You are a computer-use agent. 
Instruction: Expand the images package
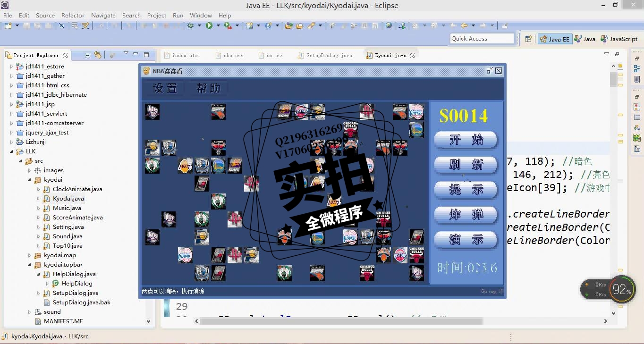pyautogui.click(x=29, y=170)
